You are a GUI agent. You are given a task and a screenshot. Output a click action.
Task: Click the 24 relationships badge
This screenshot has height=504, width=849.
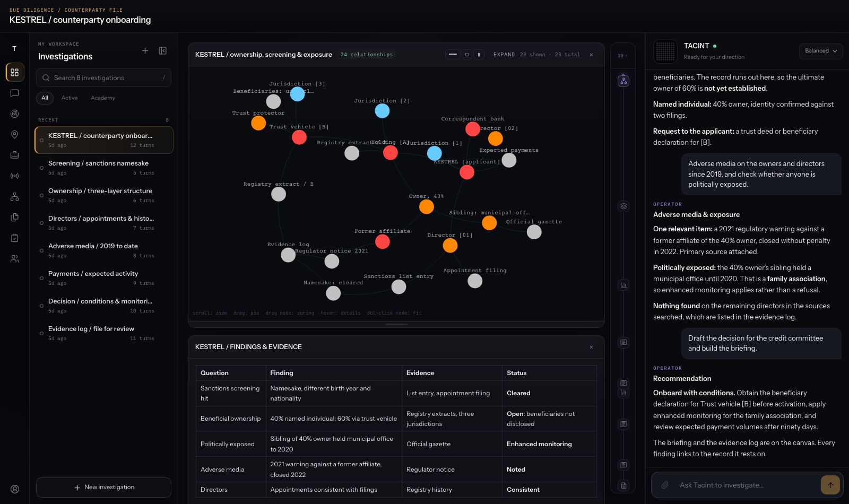(367, 55)
